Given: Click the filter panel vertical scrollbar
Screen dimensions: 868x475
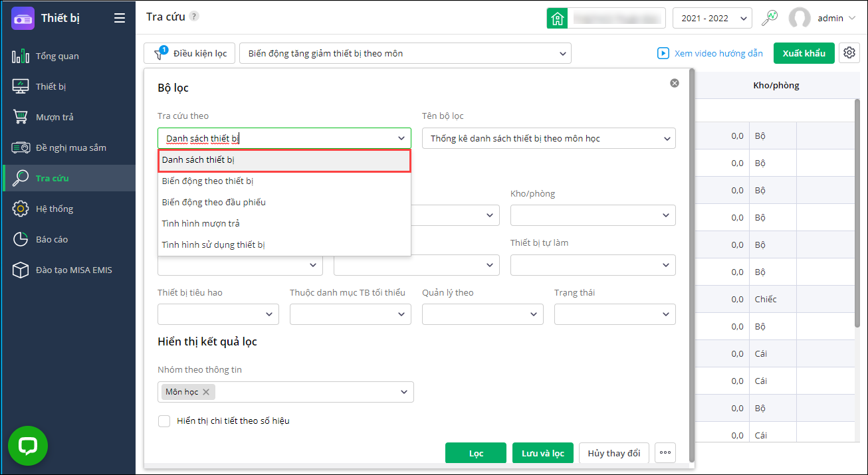Looking at the screenshot, I should tap(692, 266).
